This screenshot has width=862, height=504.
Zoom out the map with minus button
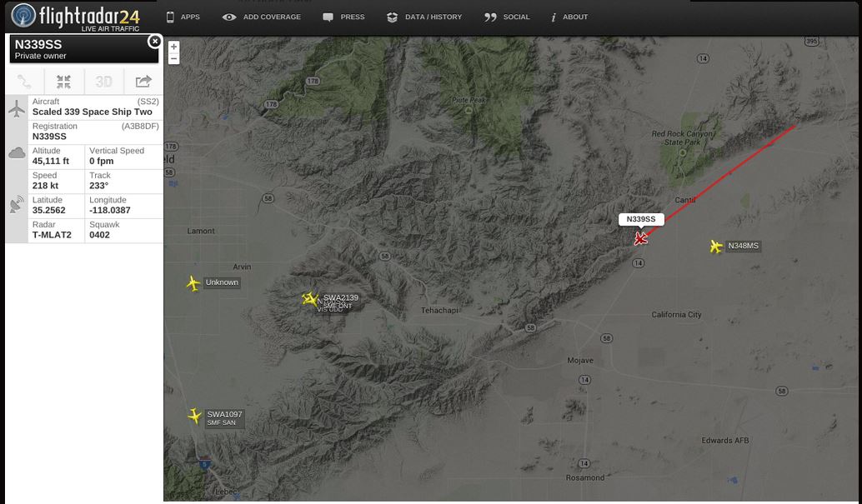173,59
